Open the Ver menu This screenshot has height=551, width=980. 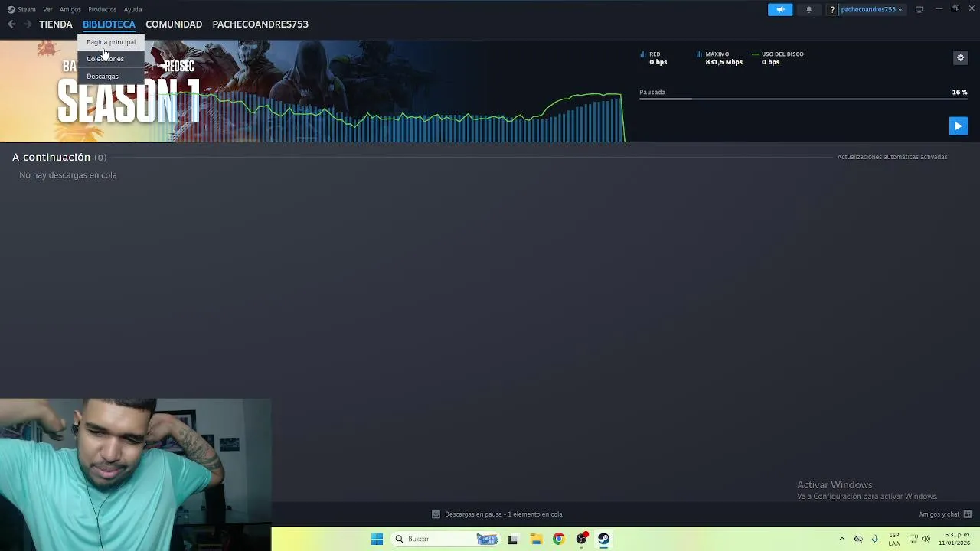pos(47,9)
